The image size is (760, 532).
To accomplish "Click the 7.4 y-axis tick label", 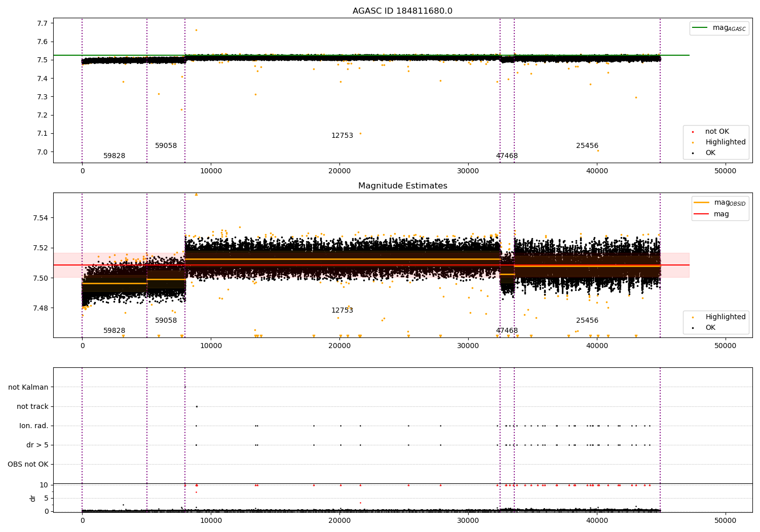I will pyautogui.click(x=43, y=79).
